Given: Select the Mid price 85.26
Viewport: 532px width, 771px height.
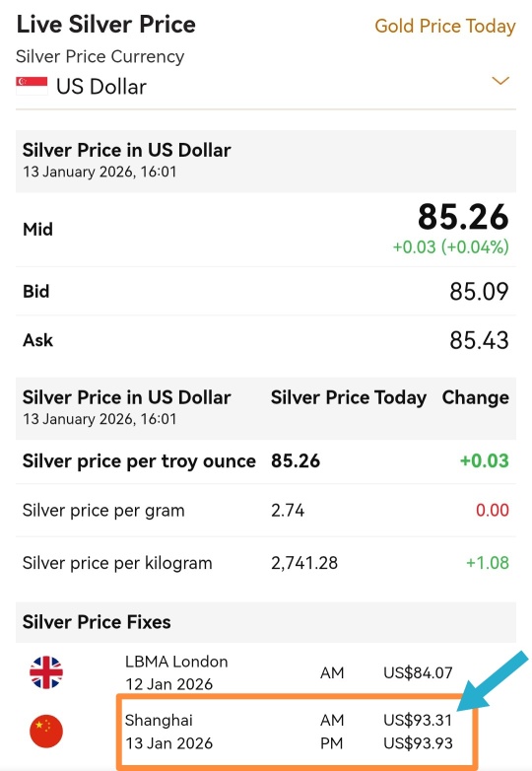Looking at the screenshot, I should [463, 217].
